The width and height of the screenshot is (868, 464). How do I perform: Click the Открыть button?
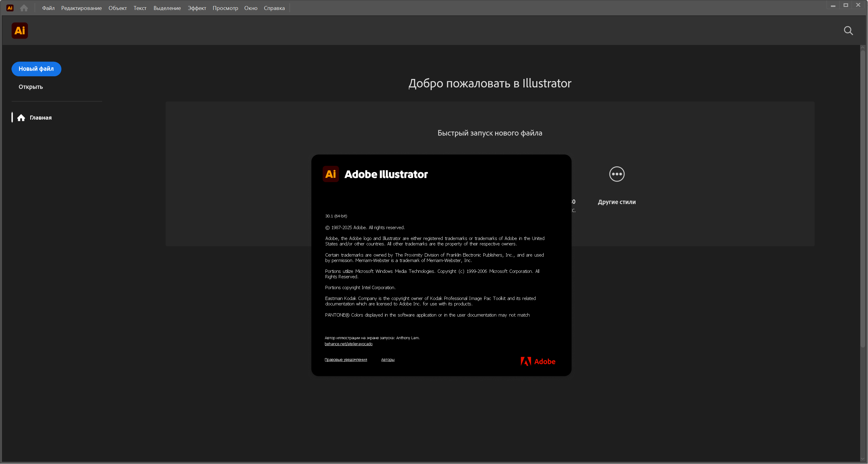tap(31, 87)
